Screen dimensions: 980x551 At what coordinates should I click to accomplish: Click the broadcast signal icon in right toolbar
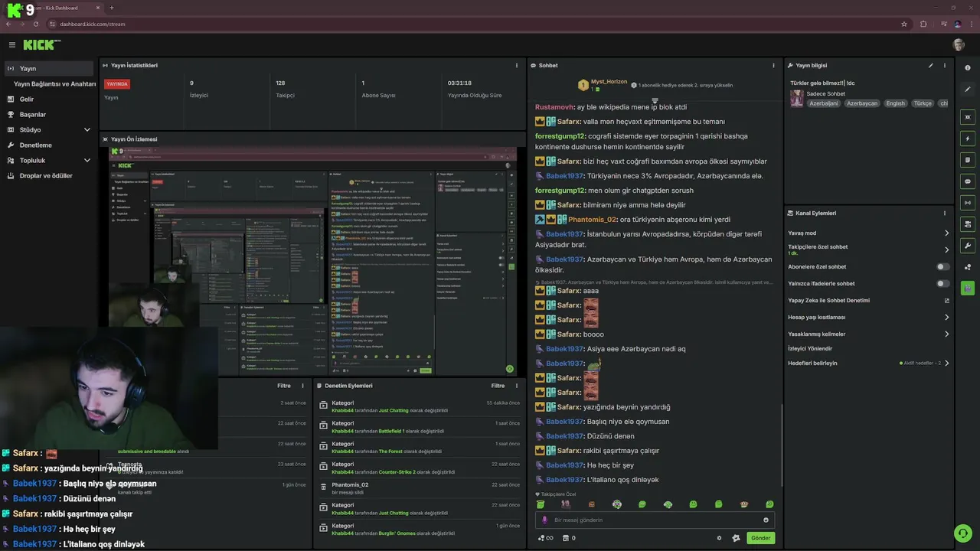coord(968,203)
